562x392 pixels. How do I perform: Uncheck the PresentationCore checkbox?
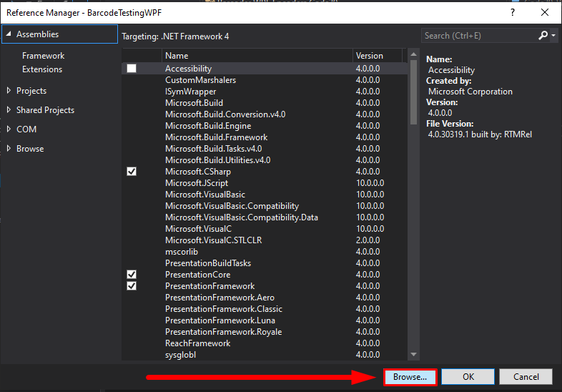[x=132, y=275]
